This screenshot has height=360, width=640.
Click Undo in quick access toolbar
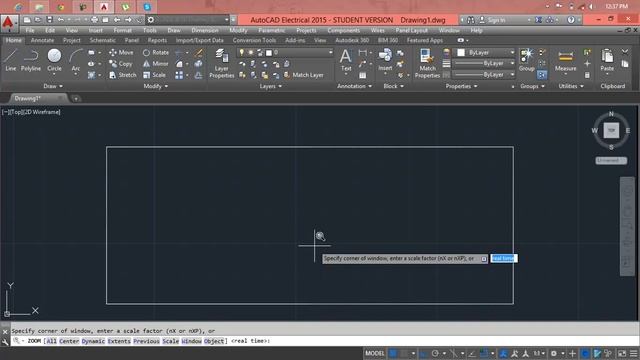61,20
